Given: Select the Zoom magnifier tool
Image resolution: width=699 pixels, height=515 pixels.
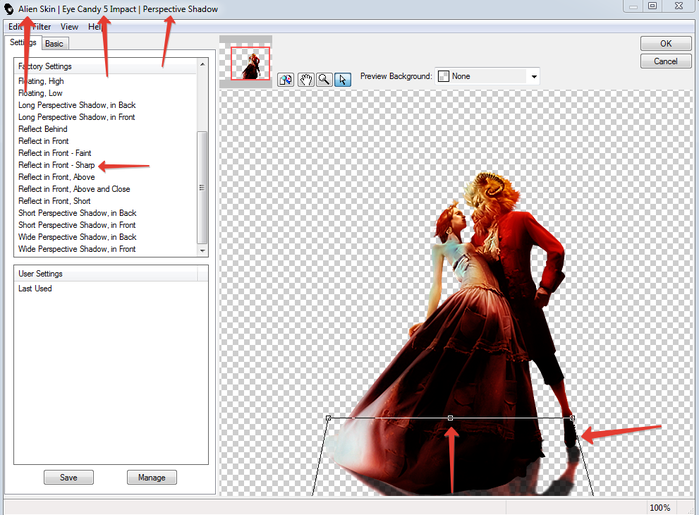Looking at the screenshot, I should coord(324,80).
